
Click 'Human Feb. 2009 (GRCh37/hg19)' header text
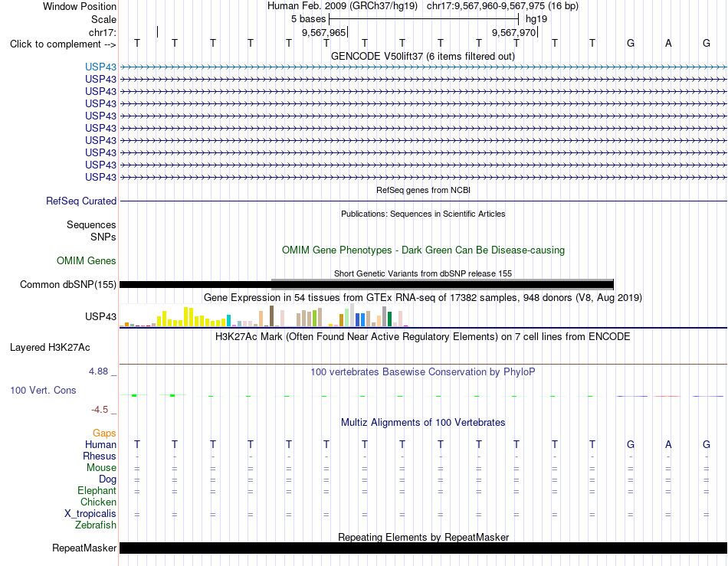pyautogui.click(x=343, y=6)
